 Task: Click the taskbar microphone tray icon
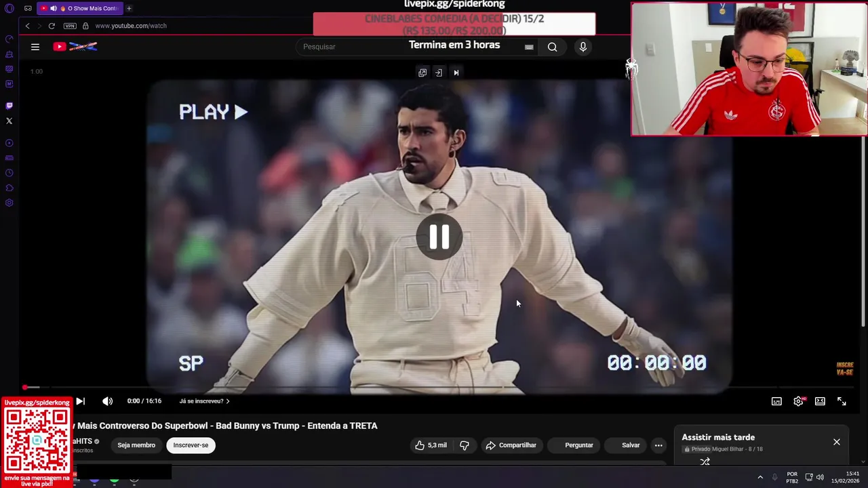(775, 478)
